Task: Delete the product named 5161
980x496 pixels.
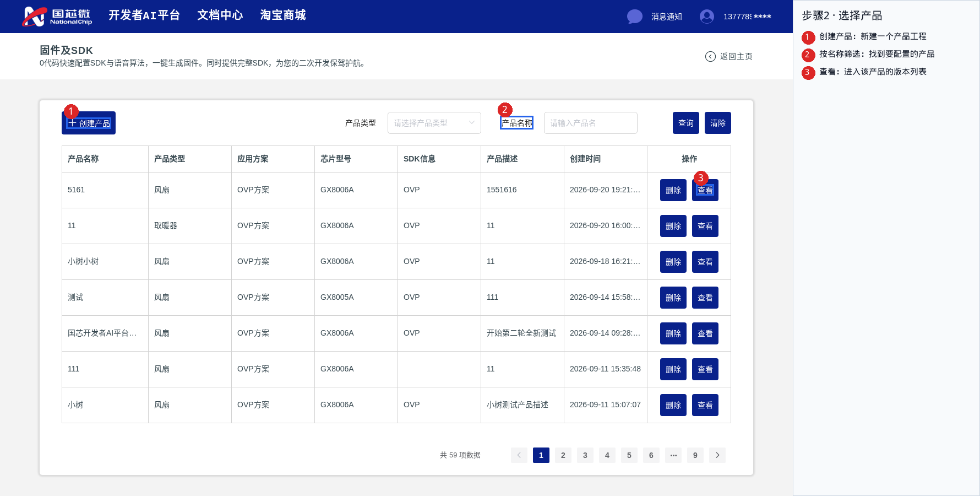Action: click(673, 190)
